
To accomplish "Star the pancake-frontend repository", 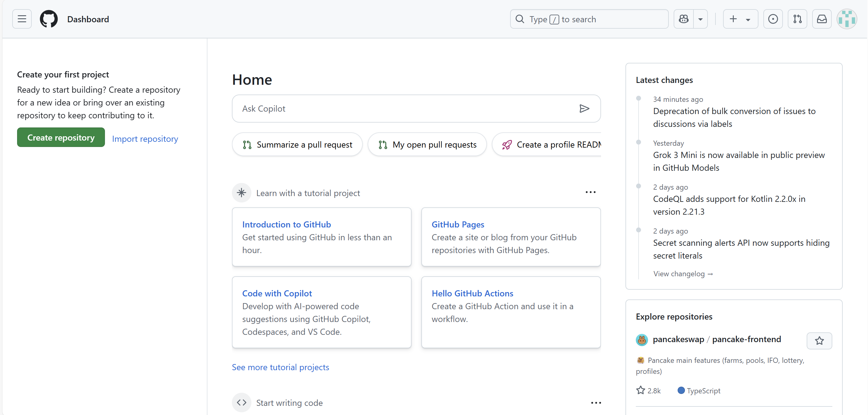I will [819, 341].
